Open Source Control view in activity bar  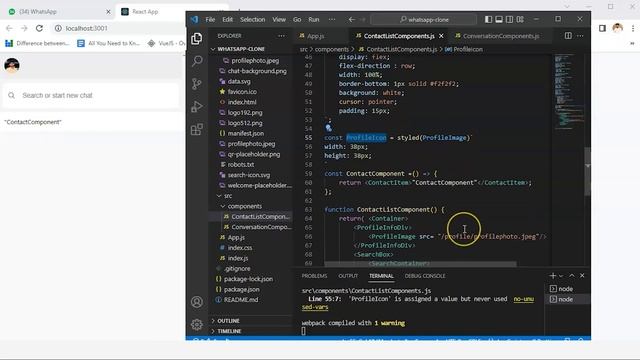(x=197, y=84)
